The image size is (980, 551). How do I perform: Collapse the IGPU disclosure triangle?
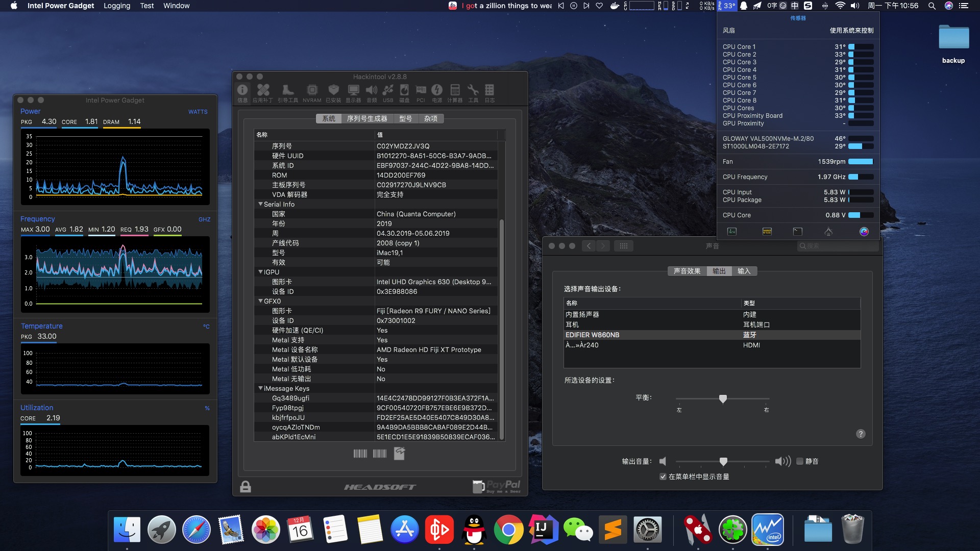coord(261,272)
